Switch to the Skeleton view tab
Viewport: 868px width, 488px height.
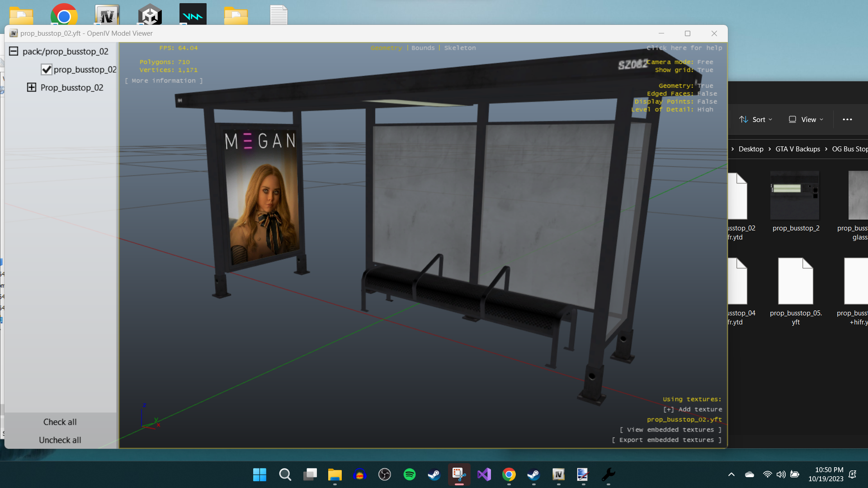coord(460,48)
